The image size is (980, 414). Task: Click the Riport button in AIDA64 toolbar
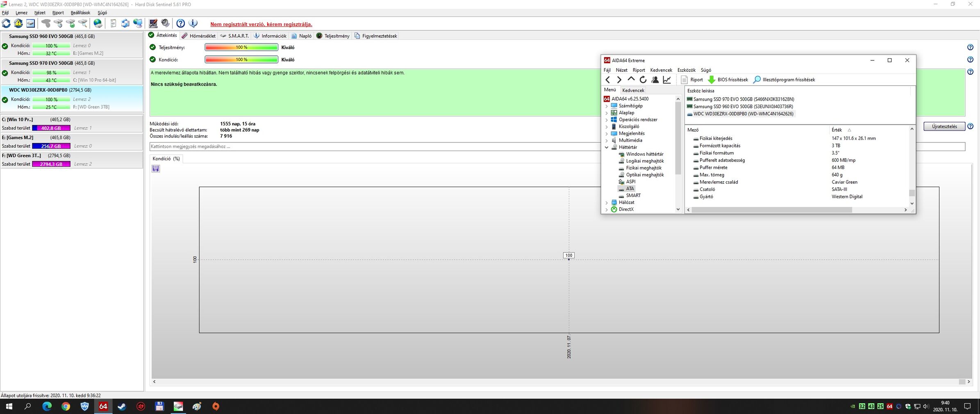[x=692, y=80]
